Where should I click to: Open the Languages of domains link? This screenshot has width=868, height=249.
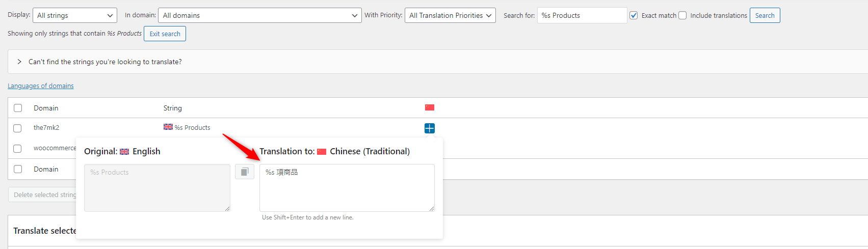click(x=41, y=86)
